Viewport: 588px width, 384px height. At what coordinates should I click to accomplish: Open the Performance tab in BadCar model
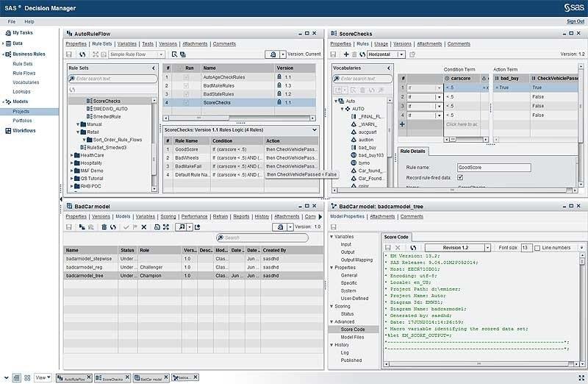(194, 216)
